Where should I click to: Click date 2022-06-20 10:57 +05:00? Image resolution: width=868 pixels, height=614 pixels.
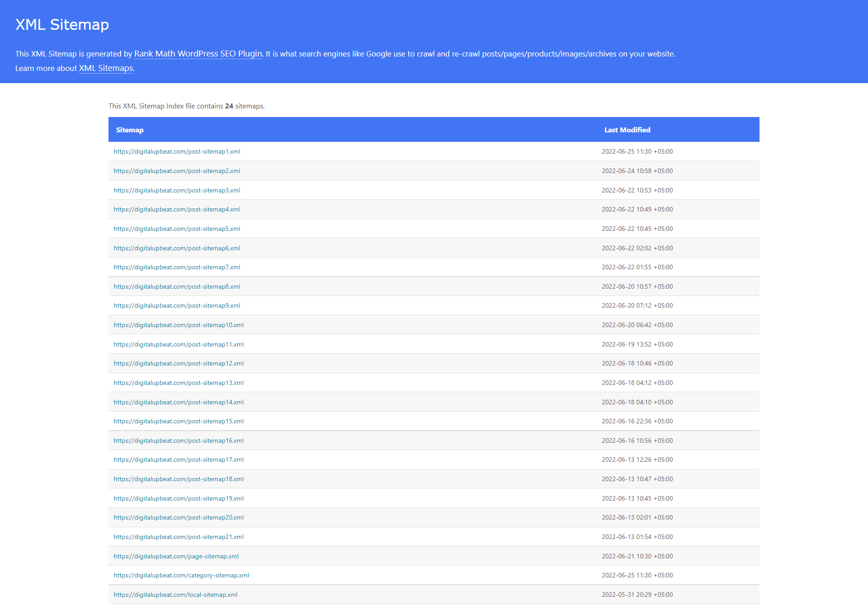[x=637, y=286]
